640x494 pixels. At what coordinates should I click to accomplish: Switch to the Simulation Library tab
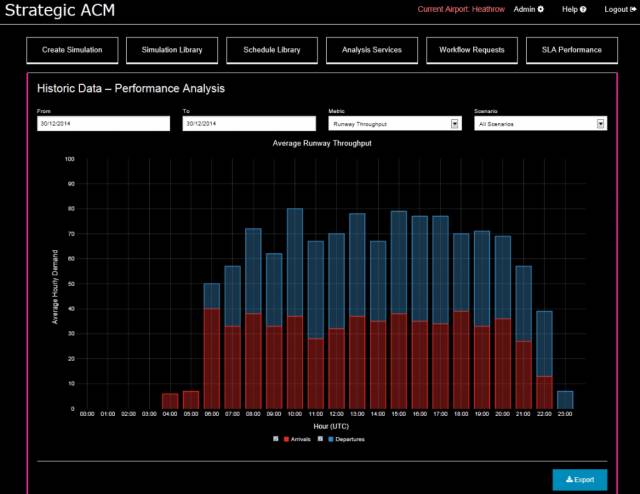tap(172, 50)
